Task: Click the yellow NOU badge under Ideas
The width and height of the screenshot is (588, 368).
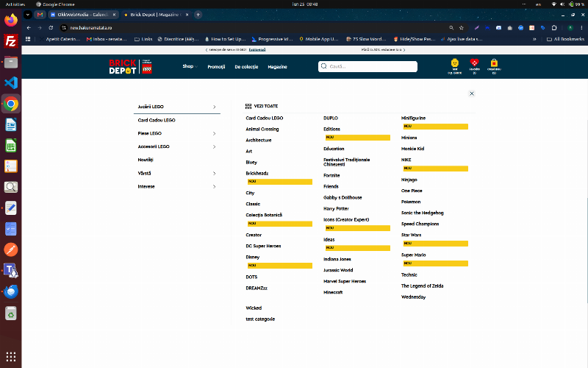Action: tap(357, 248)
